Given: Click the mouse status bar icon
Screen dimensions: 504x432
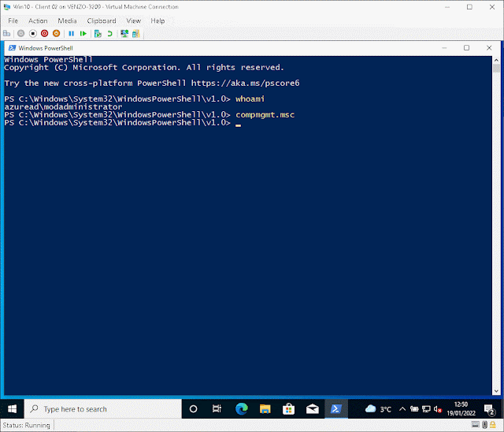Looking at the screenshot, I should 485,425.
